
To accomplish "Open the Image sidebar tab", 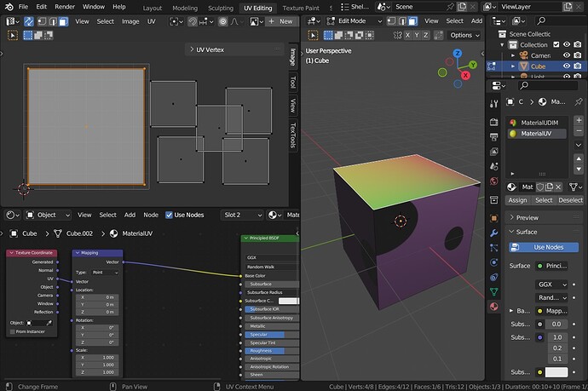I will click(x=293, y=57).
